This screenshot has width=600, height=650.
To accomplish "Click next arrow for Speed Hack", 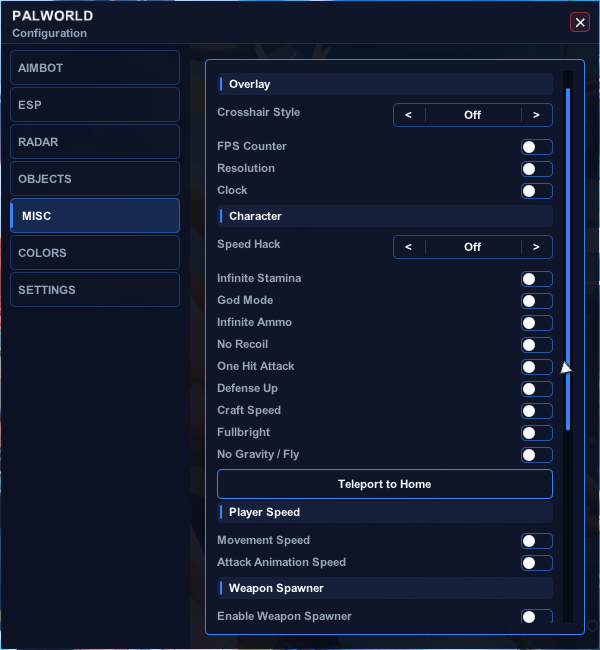I will pos(537,247).
